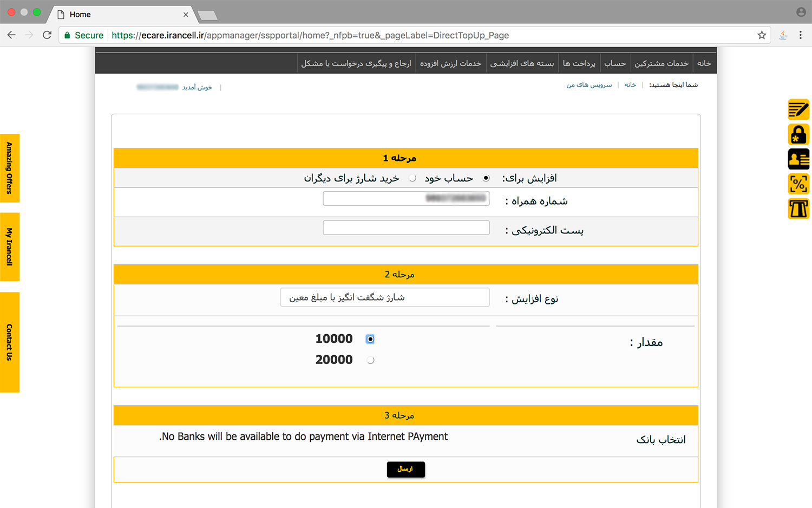The image size is (812, 508).
Task: Open the Amazing Offers side tab
Action: click(x=10, y=168)
